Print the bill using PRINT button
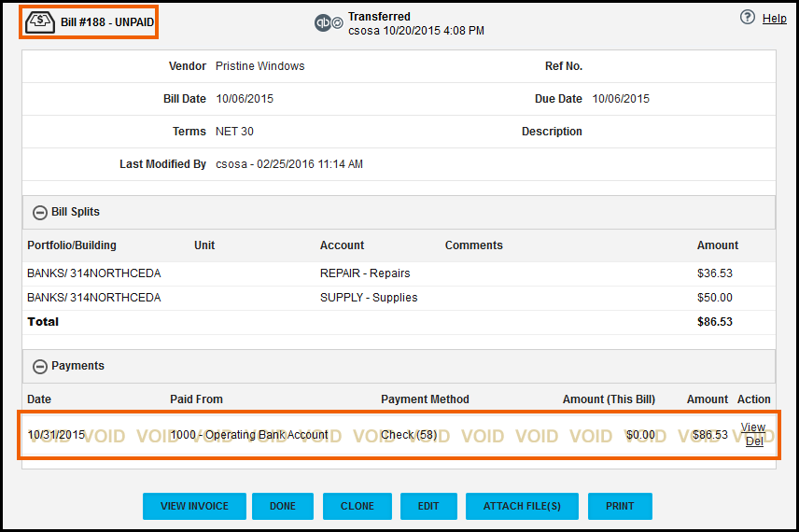 point(620,506)
